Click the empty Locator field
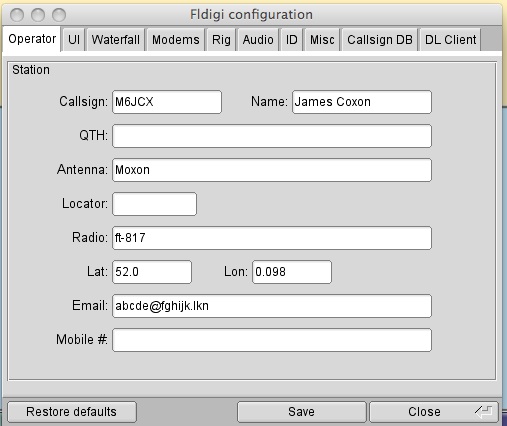Image resolution: width=507 pixels, height=426 pixels. tap(155, 204)
